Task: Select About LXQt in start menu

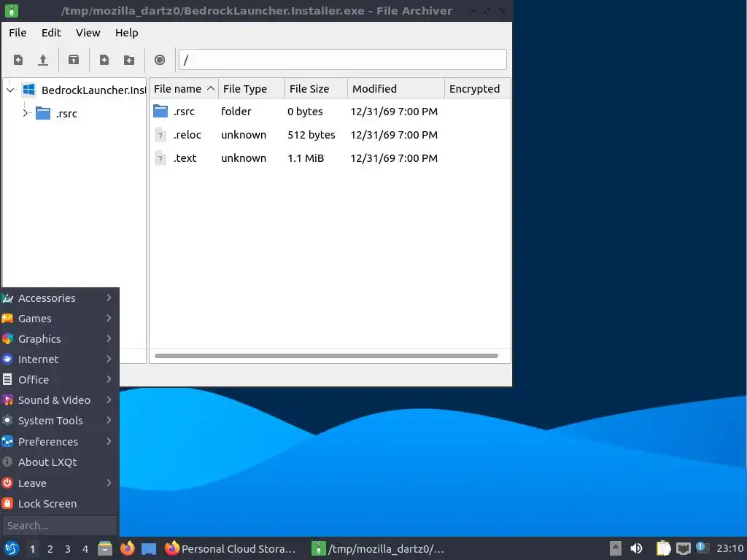Action: pos(60,462)
